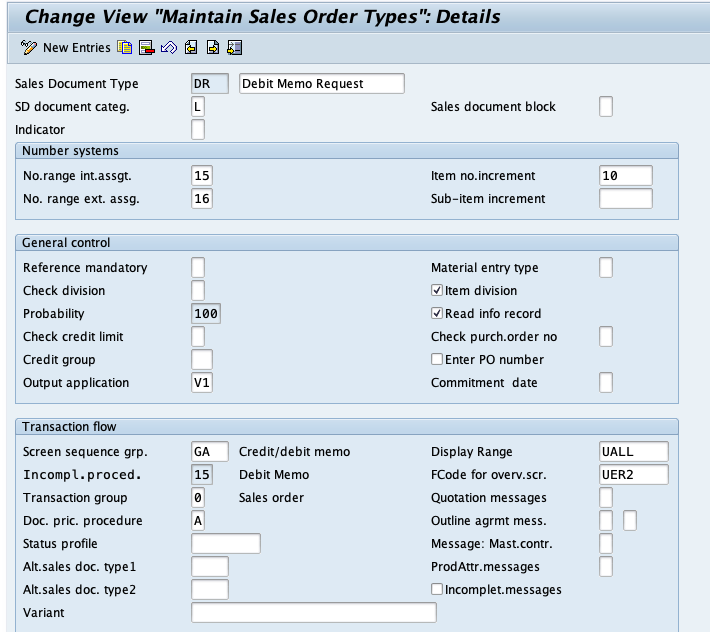Click the Commitment date field
The width and height of the screenshot is (710, 632).
click(x=606, y=383)
